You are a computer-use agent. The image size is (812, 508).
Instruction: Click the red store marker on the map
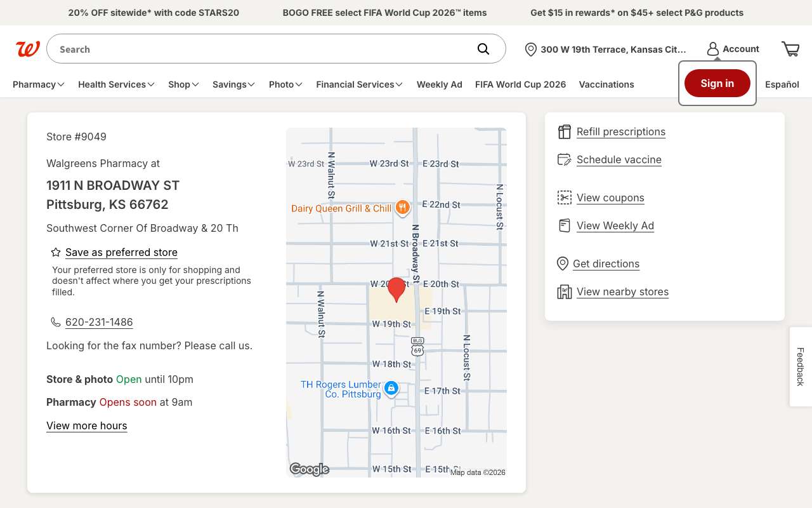pos(396,290)
